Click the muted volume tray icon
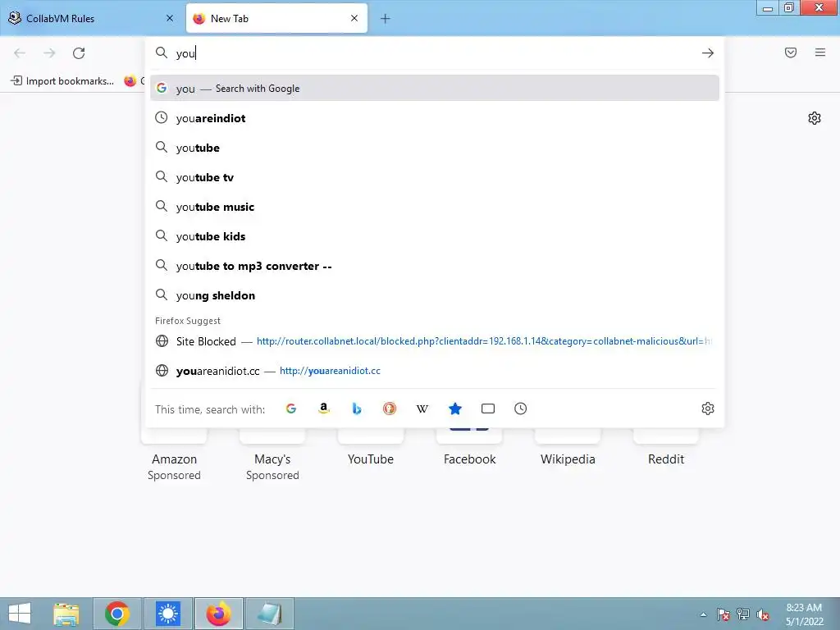The image size is (840, 630). click(763, 614)
